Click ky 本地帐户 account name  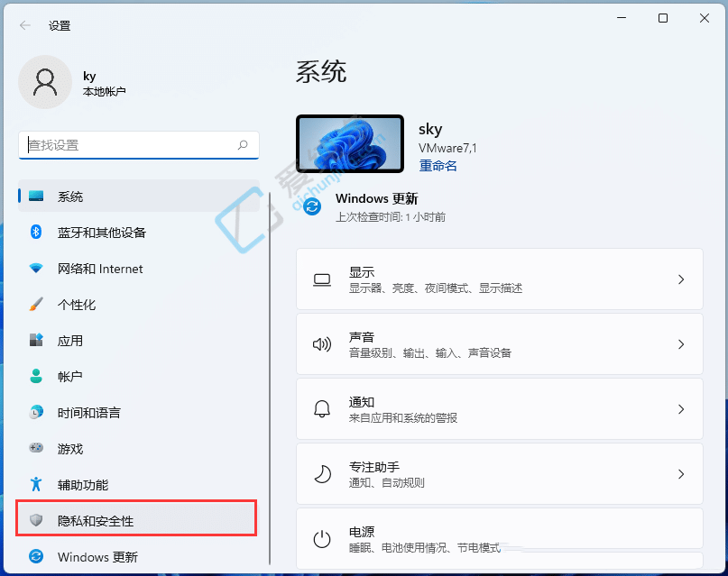point(104,84)
